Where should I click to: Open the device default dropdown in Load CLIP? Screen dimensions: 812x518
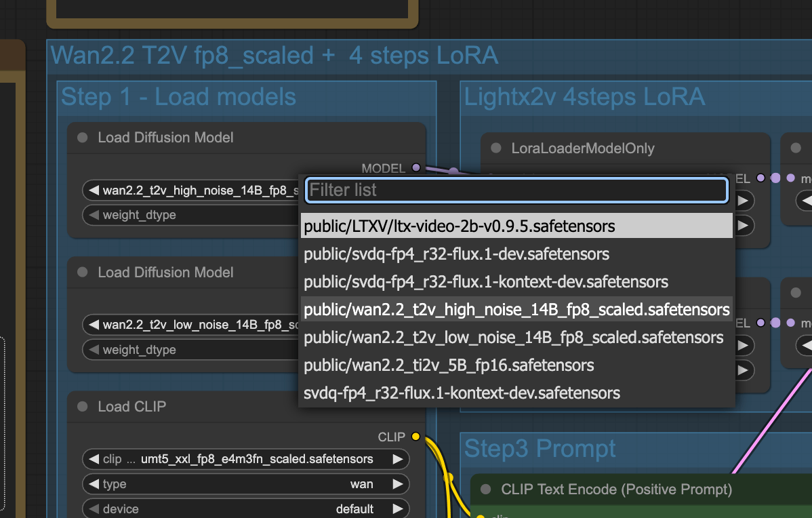(244, 509)
